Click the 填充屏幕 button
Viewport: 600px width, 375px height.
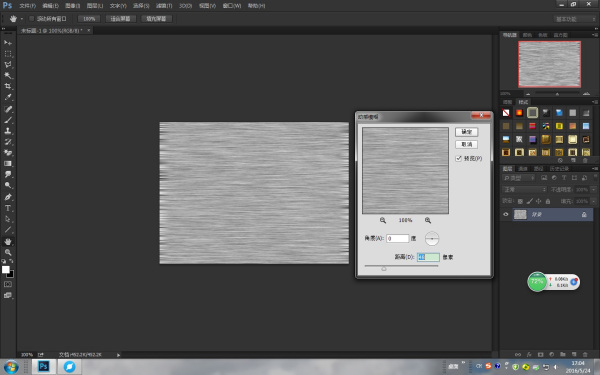tap(156, 19)
